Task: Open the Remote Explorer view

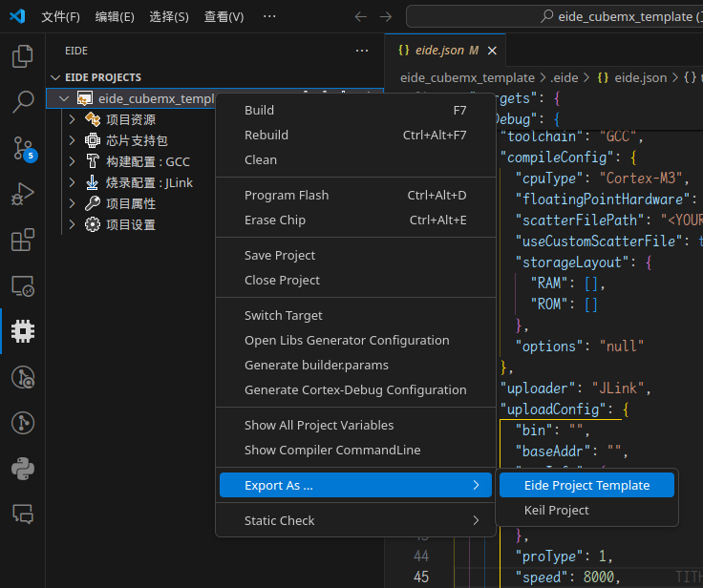Action: click(22, 286)
